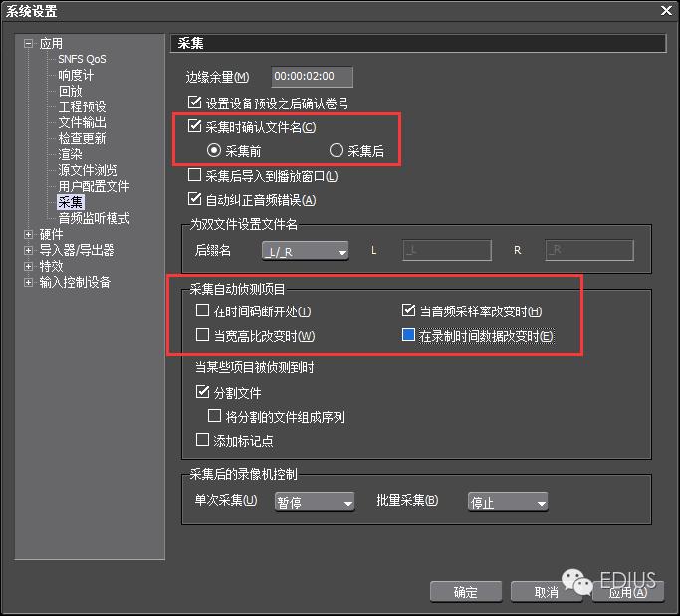Close the 系统设置 dialog
The height and width of the screenshot is (616, 680).
coord(666,10)
